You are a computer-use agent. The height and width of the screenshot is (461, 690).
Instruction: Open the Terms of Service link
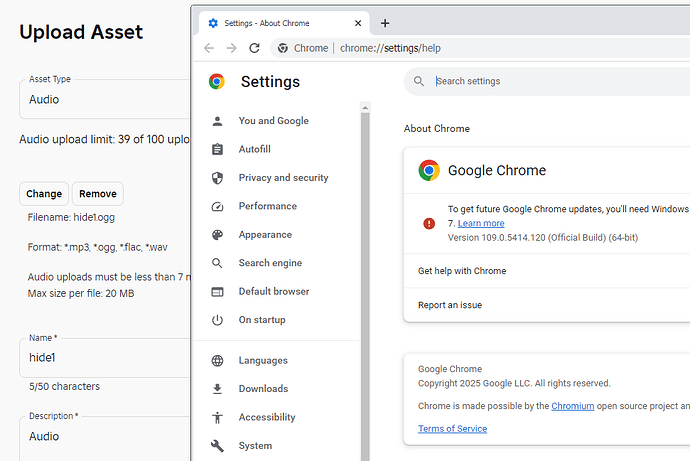click(x=452, y=428)
